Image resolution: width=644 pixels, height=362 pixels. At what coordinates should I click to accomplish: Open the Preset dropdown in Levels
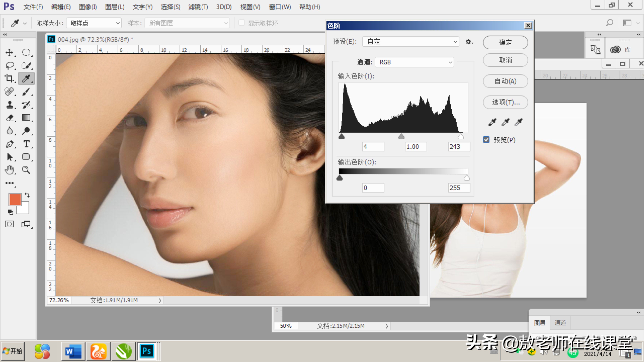click(411, 42)
